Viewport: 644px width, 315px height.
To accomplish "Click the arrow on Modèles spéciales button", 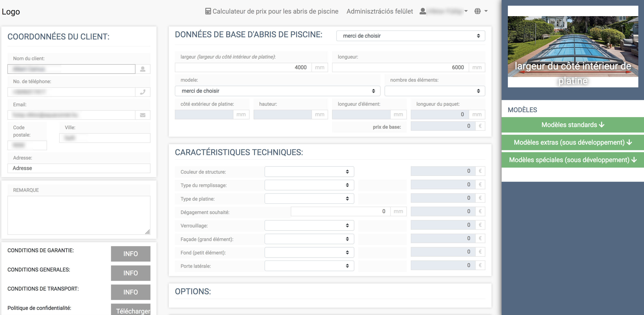I will [x=634, y=160].
